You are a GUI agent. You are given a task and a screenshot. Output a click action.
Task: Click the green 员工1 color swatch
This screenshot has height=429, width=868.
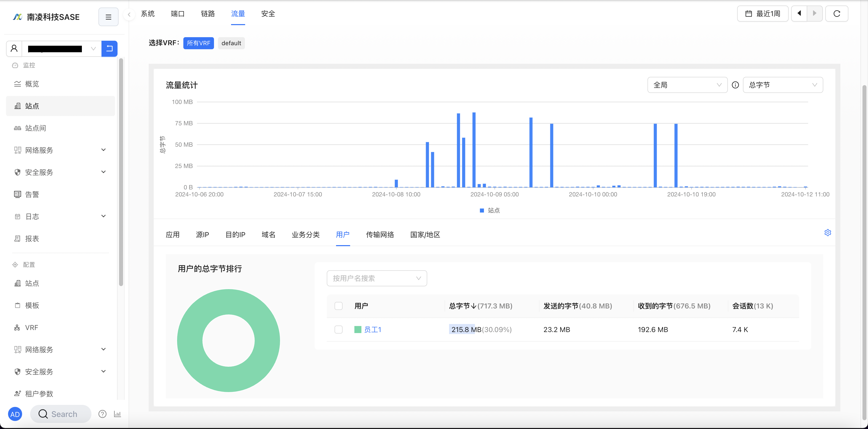(x=358, y=330)
